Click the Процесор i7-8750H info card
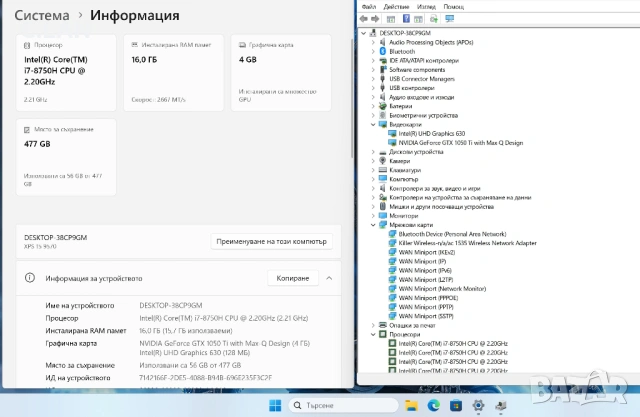Viewport: 640px width, 417px height. click(66, 73)
